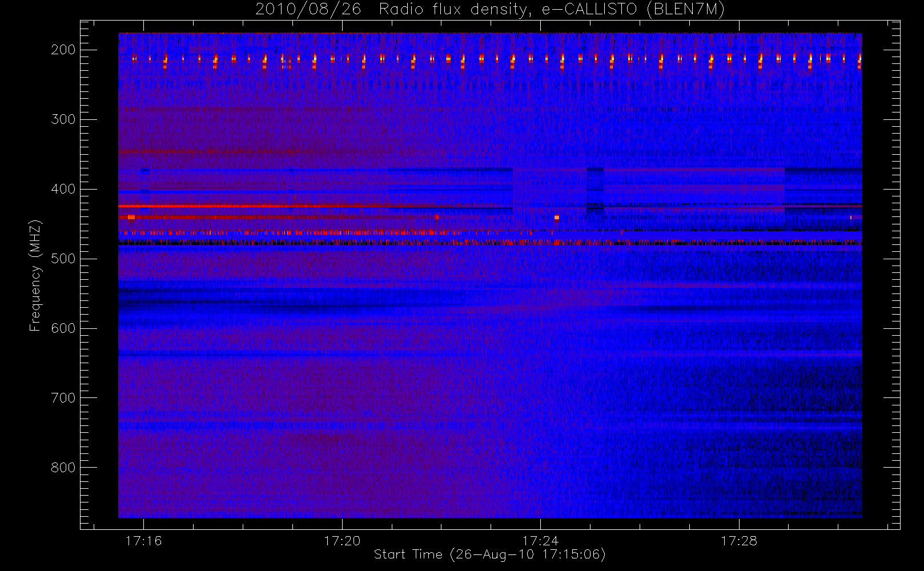Click the 500 frequency tick label
The width and height of the screenshot is (924, 571).
coord(63,259)
